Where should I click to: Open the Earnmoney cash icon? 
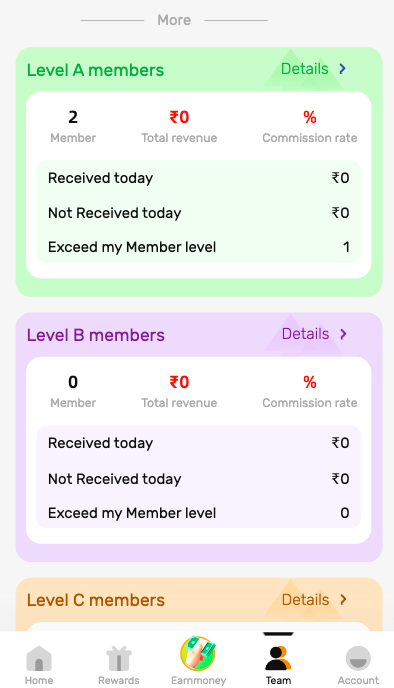(198, 654)
